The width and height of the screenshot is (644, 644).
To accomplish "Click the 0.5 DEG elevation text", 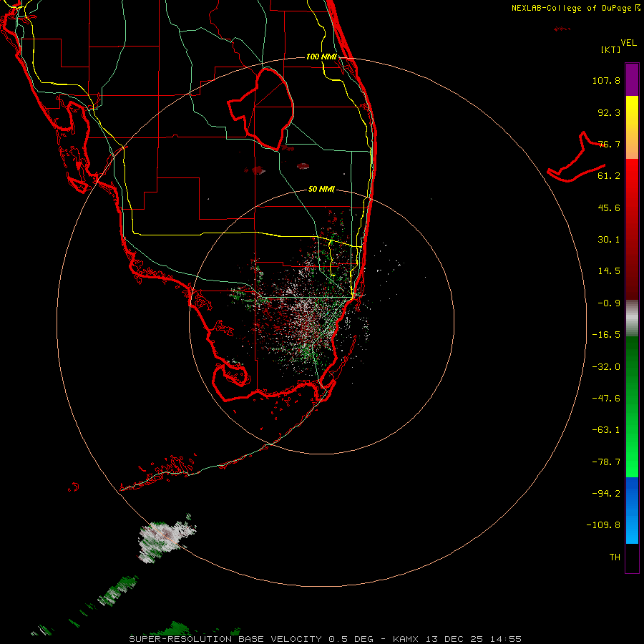I will pos(353,639).
